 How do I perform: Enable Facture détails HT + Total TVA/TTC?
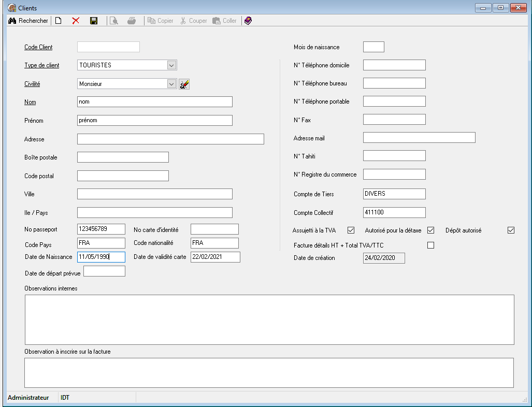coord(430,245)
